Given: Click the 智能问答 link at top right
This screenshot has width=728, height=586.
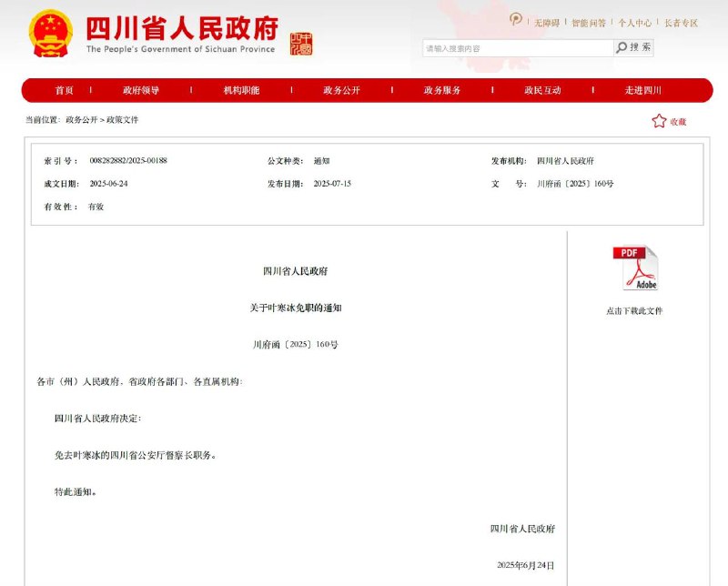Looking at the screenshot, I should [x=588, y=22].
